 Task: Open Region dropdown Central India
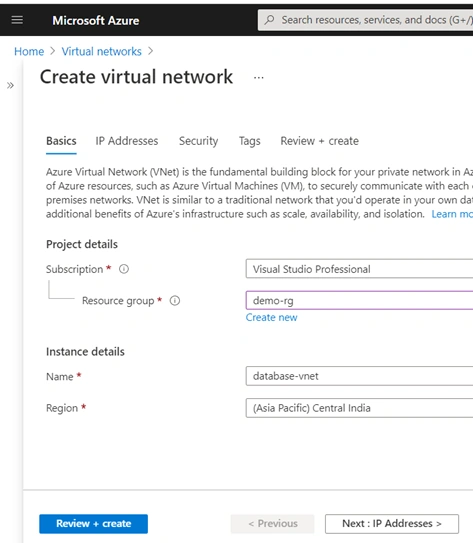[359, 408]
